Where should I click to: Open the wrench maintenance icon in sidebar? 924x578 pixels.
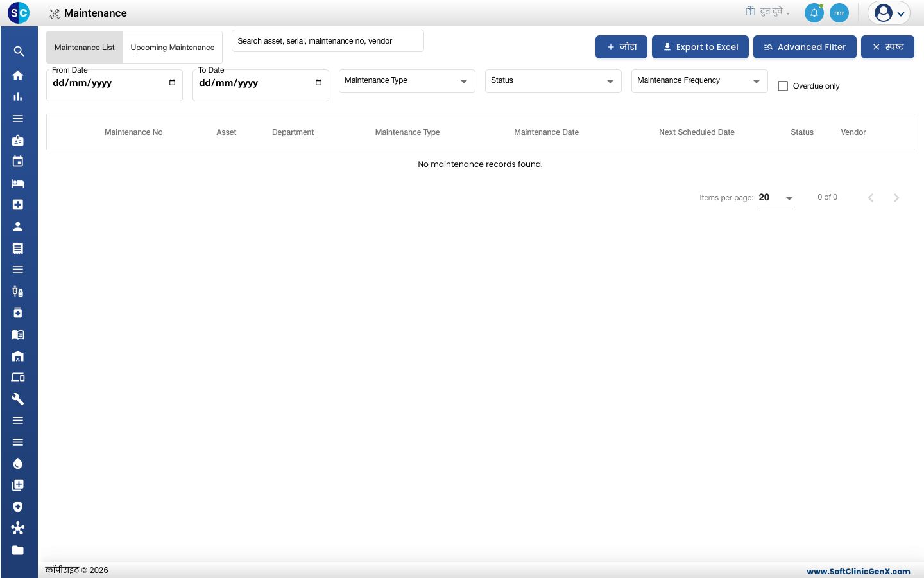tap(18, 399)
